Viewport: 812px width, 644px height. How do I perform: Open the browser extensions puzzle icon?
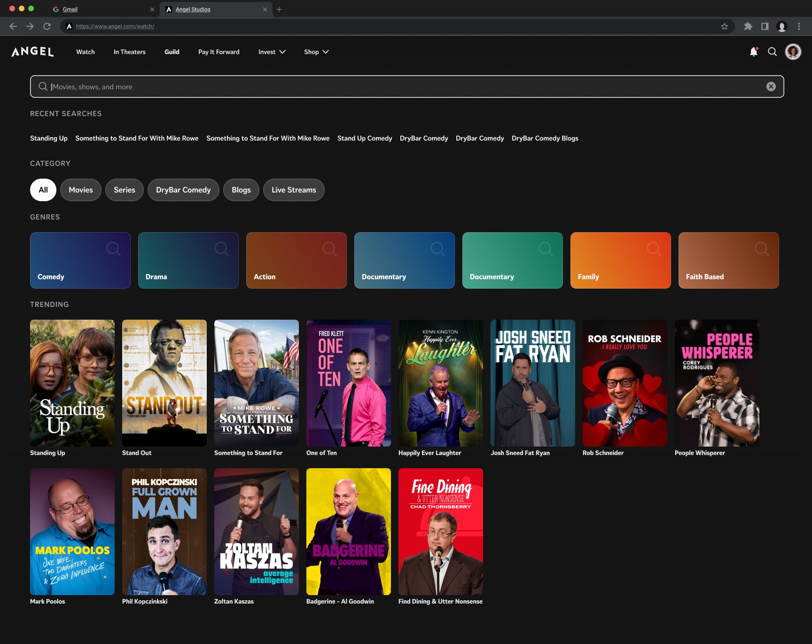(748, 26)
